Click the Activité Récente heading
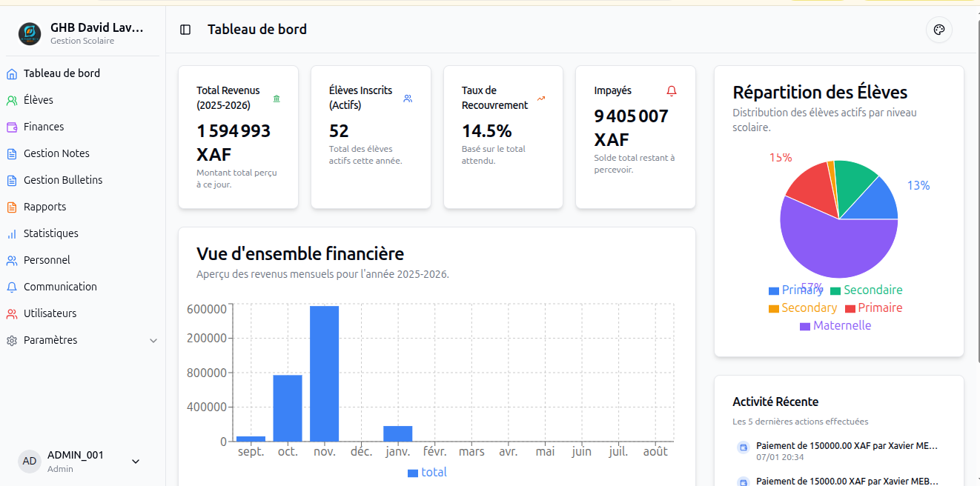 [775, 402]
